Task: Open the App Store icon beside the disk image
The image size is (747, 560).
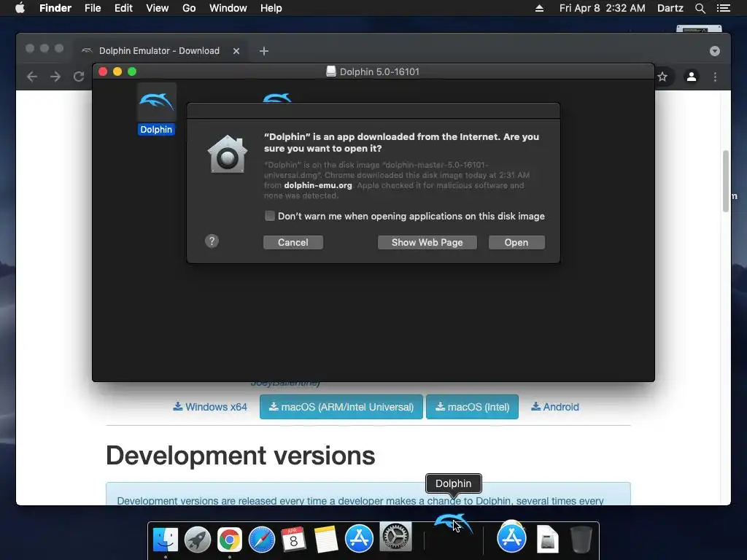Action: [x=511, y=537]
